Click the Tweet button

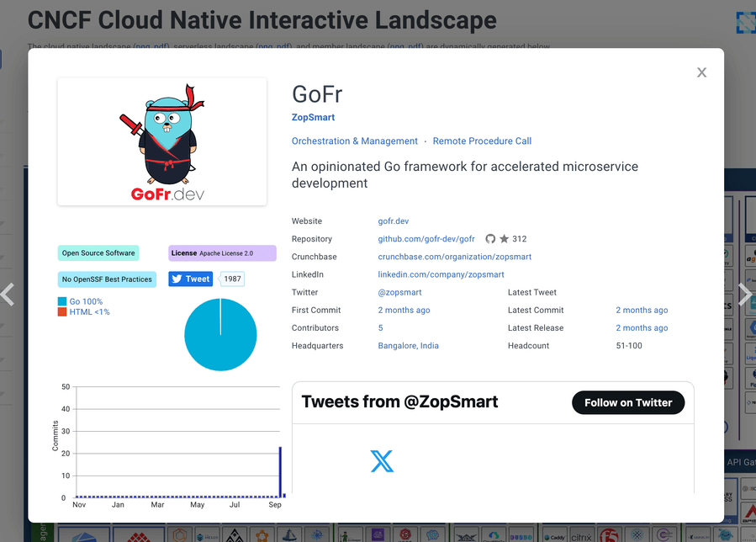tap(190, 279)
